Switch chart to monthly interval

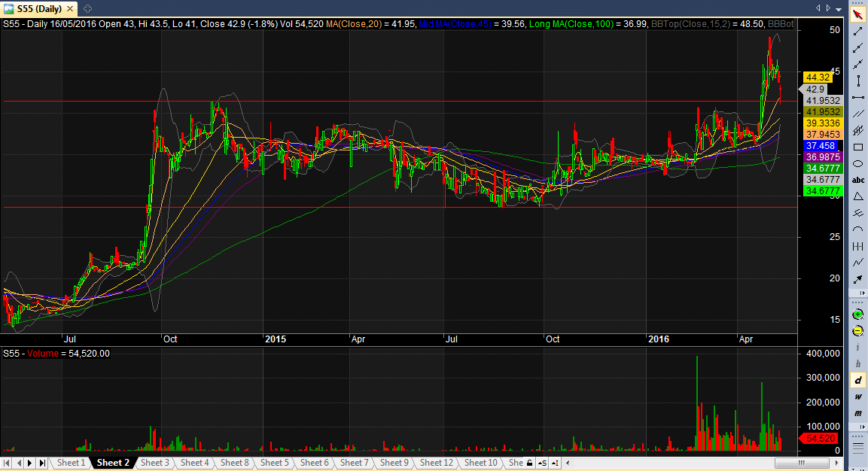pyautogui.click(x=857, y=413)
